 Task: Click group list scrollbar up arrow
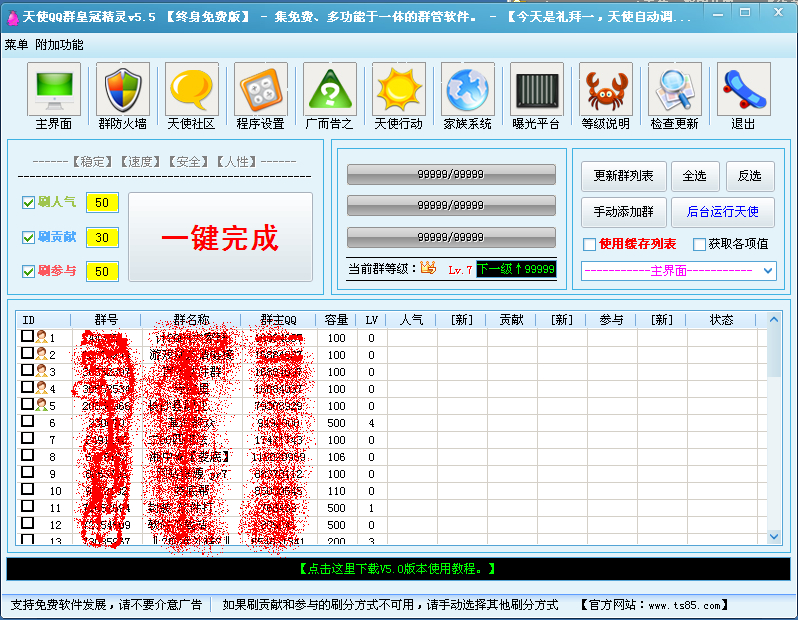[x=774, y=319]
